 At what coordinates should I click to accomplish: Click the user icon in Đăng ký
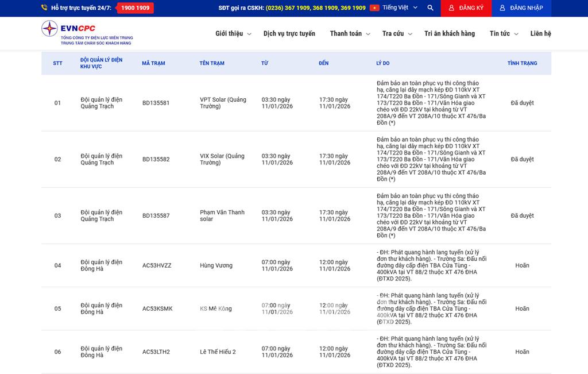[451, 8]
